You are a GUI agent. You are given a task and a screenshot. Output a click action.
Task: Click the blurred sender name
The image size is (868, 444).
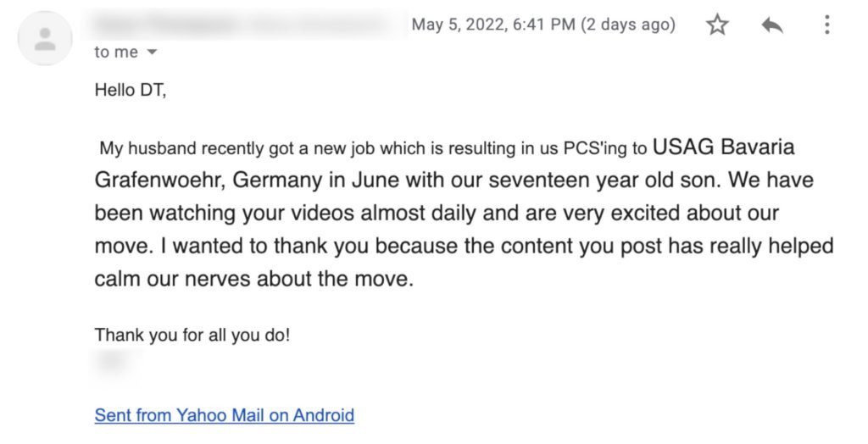pyautogui.click(x=246, y=24)
